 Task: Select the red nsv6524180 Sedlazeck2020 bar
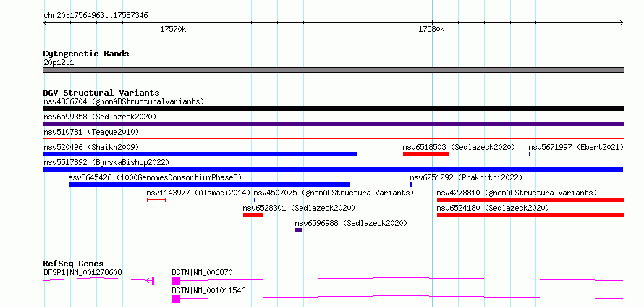(530, 215)
